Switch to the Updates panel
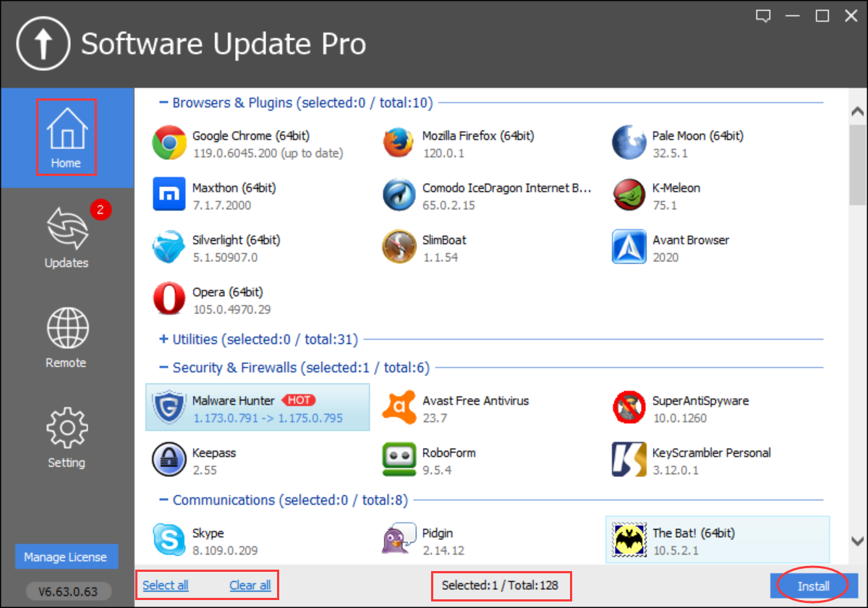 (x=66, y=237)
